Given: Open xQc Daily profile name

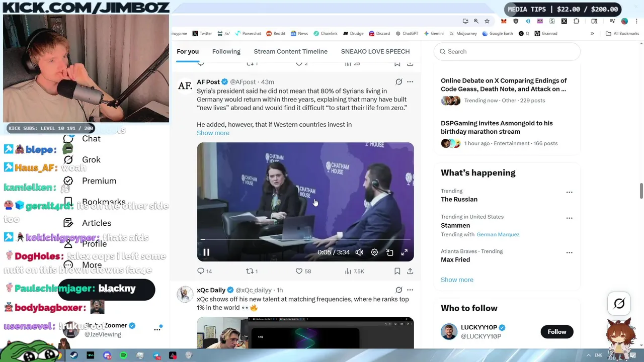Looking at the screenshot, I should (x=211, y=290).
